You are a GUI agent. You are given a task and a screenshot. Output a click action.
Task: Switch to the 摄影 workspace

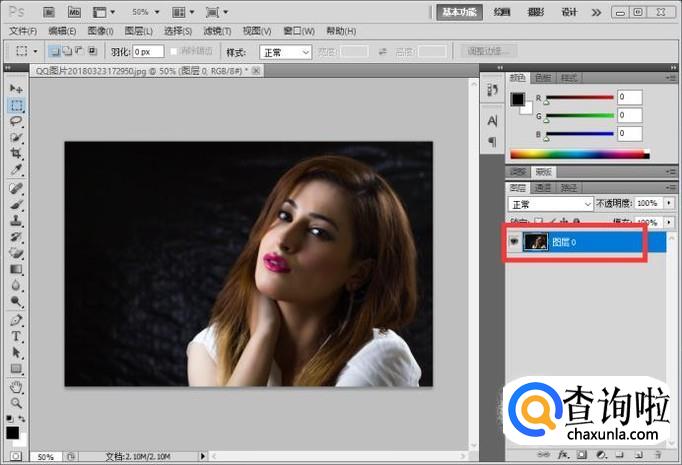click(x=536, y=12)
